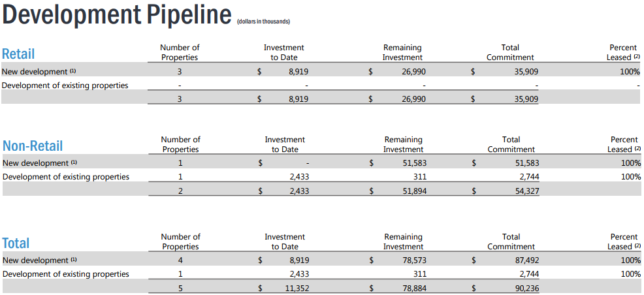
Task: Click the Retail section heading
Action: (18, 54)
